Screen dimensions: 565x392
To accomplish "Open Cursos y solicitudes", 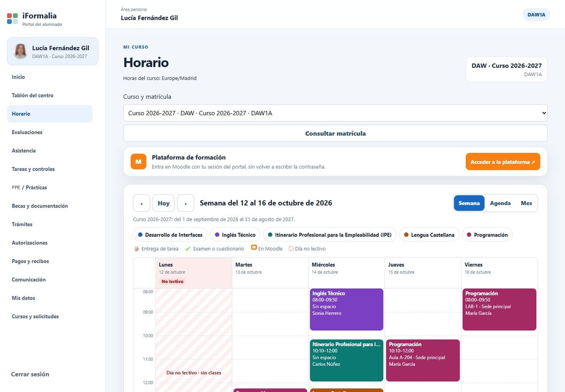I will (x=50, y=317).
